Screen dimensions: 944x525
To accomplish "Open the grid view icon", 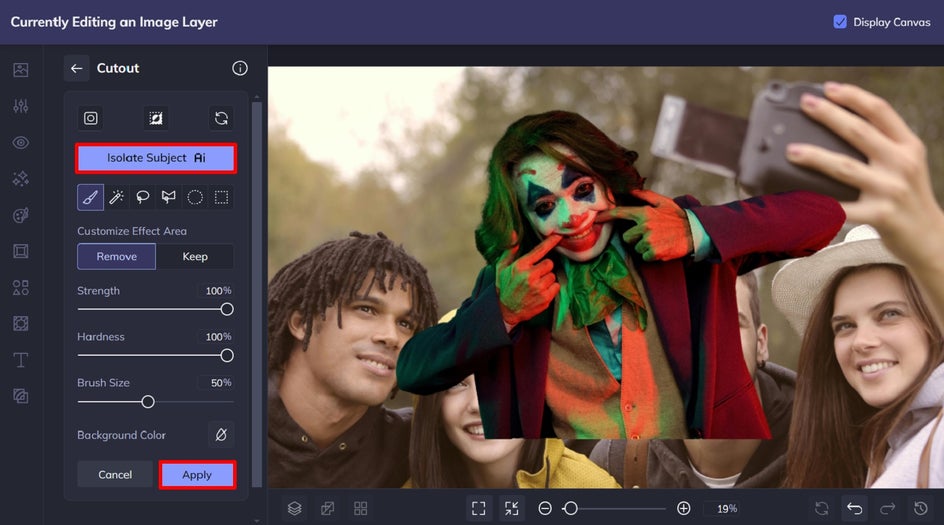I will tap(361, 509).
